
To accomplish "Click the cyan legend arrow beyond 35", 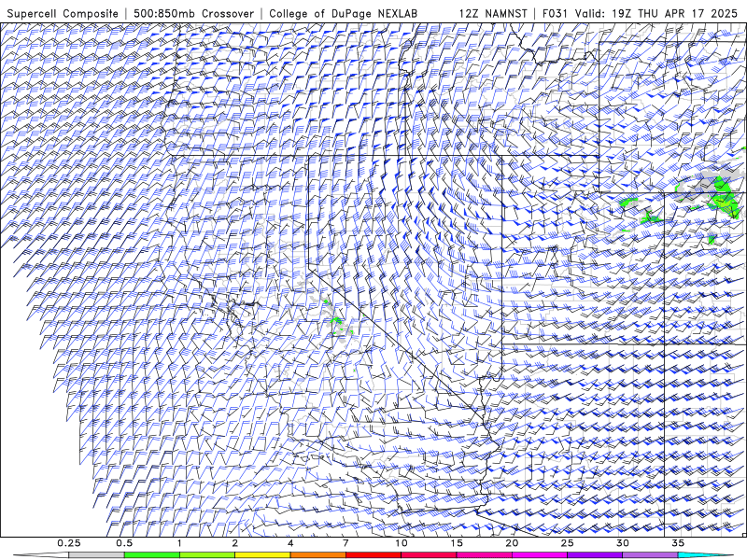I will [705, 555].
